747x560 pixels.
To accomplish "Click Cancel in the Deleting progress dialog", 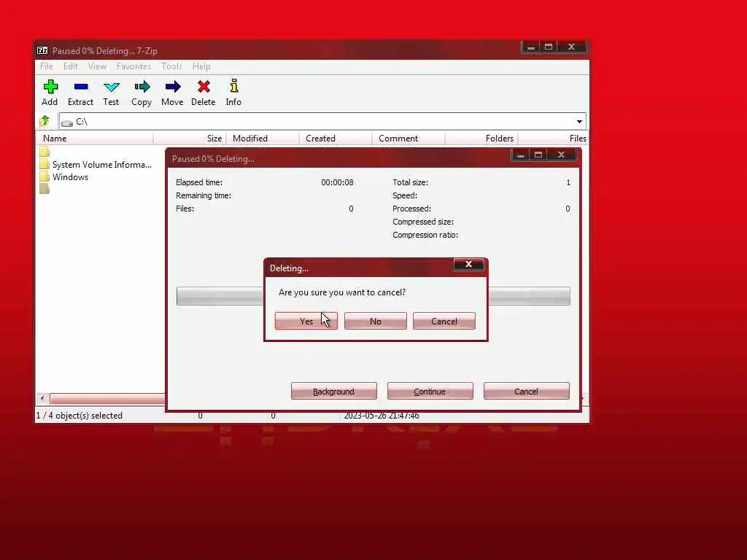I will pos(527,391).
